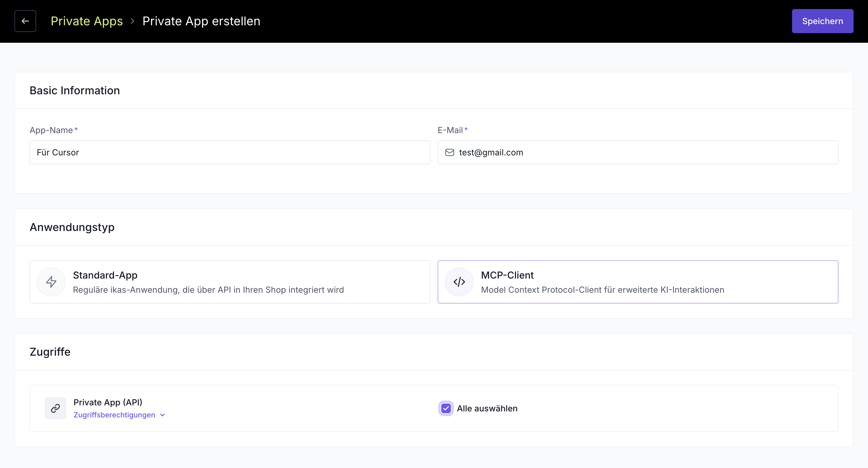The width and height of the screenshot is (868, 468).
Task: Click the code brackets icon for MCP-Client
Action: tap(459, 282)
